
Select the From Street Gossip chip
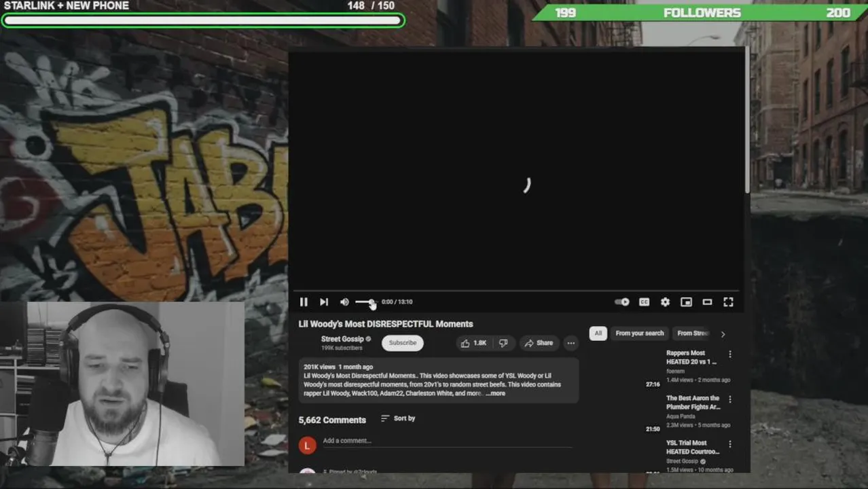tap(693, 333)
